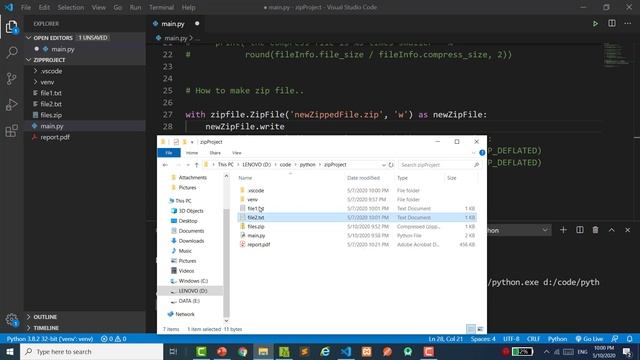Open the Extensions view
Viewport: 640px width, 360px height.
11,131
